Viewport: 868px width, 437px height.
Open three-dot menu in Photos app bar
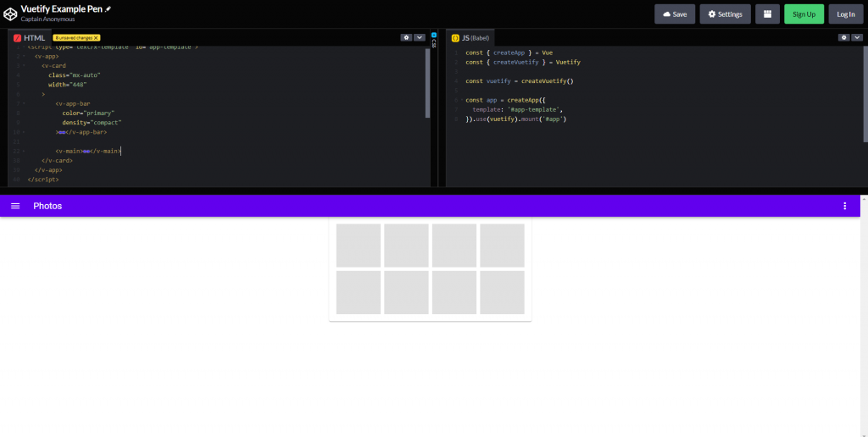[x=845, y=206]
